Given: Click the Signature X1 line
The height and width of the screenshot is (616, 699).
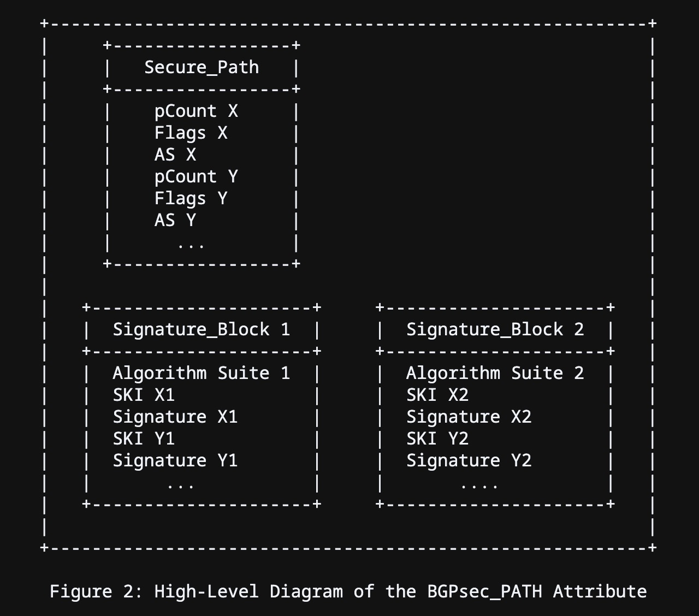Looking at the screenshot, I should click(x=175, y=417).
